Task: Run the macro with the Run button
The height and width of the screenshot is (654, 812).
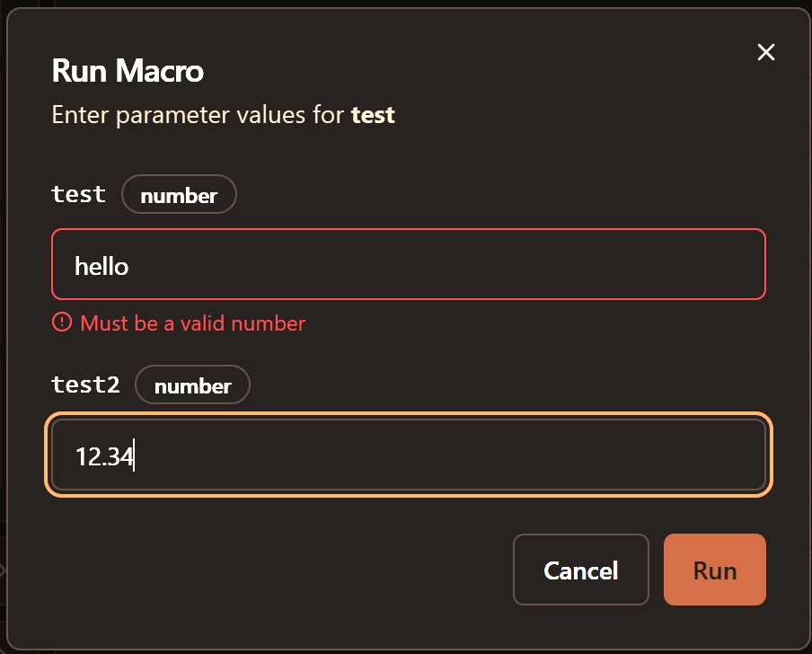Action: pos(714,570)
